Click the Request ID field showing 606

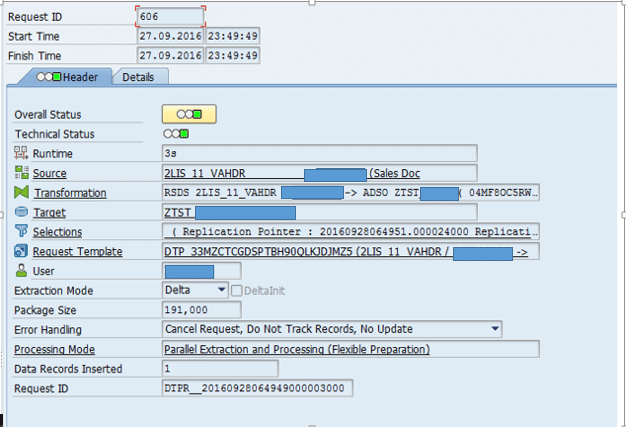tap(170, 17)
